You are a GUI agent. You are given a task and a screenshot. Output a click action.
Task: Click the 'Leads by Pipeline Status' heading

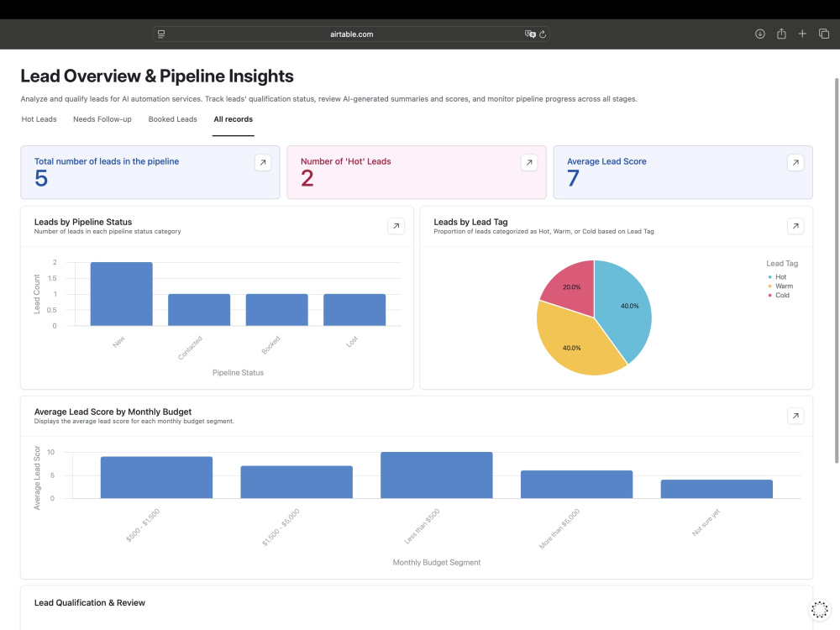click(x=83, y=222)
